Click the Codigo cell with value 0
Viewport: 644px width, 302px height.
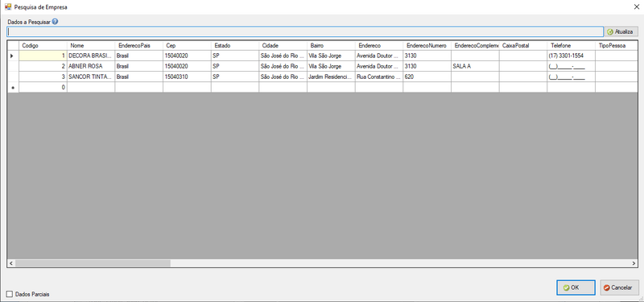coord(43,87)
